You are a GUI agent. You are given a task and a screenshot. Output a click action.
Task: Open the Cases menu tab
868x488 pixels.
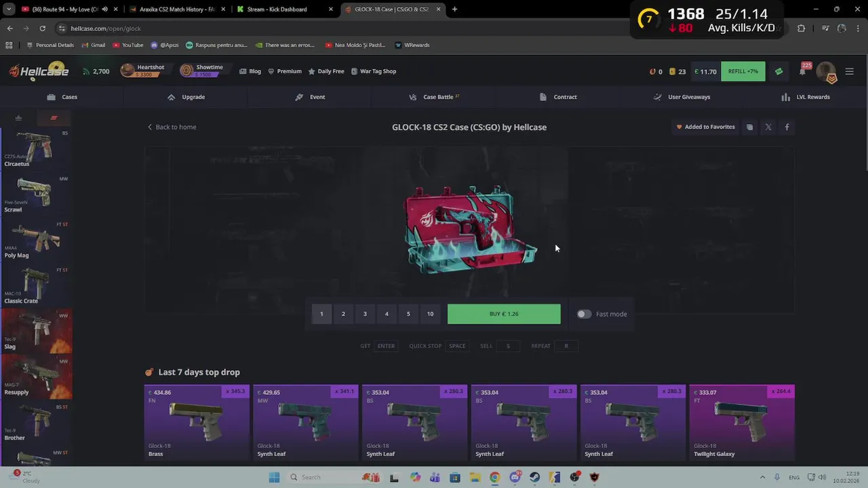point(62,97)
